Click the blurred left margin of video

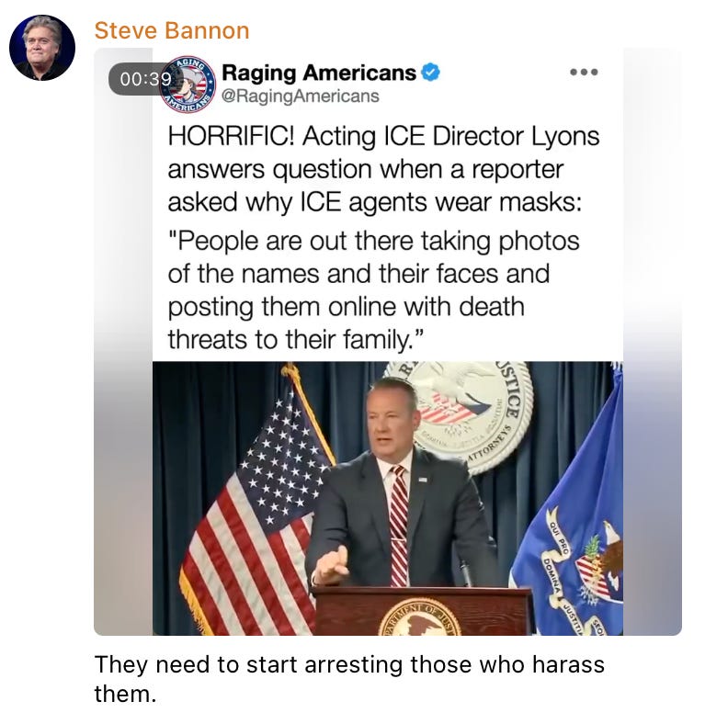pyautogui.click(x=123, y=341)
